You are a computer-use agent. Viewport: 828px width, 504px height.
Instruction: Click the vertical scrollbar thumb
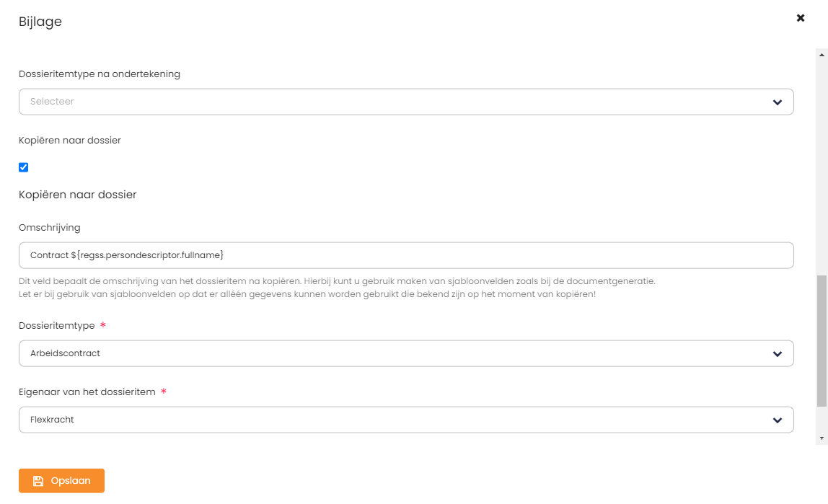tap(822, 341)
